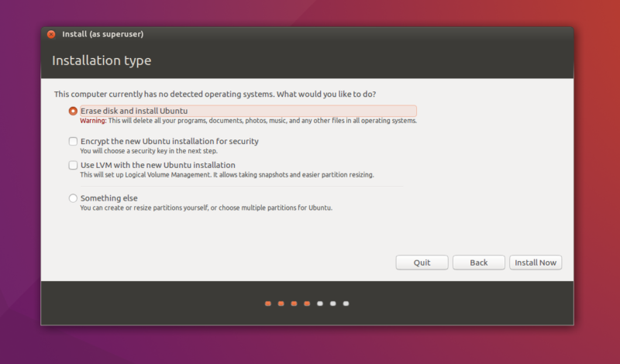620x364 pixels.
Task: Click 'This computer currently has no detected' text
Action: (x=215, y=94)
